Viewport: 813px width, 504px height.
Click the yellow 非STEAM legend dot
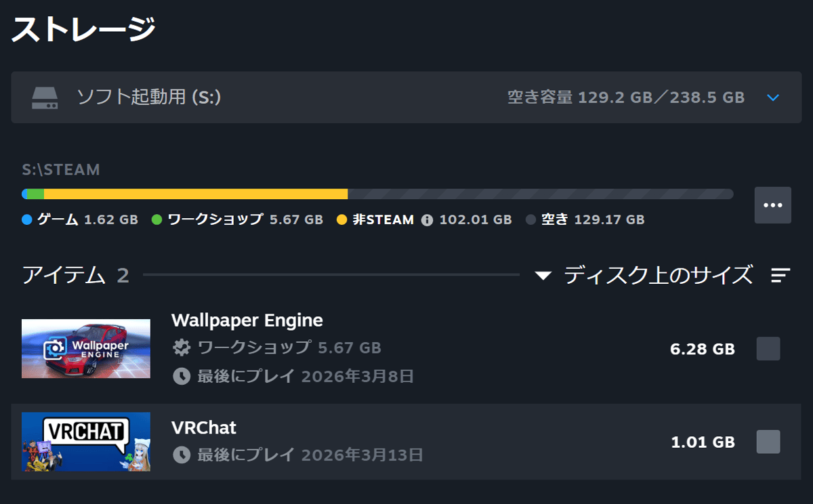coord(341,219)
